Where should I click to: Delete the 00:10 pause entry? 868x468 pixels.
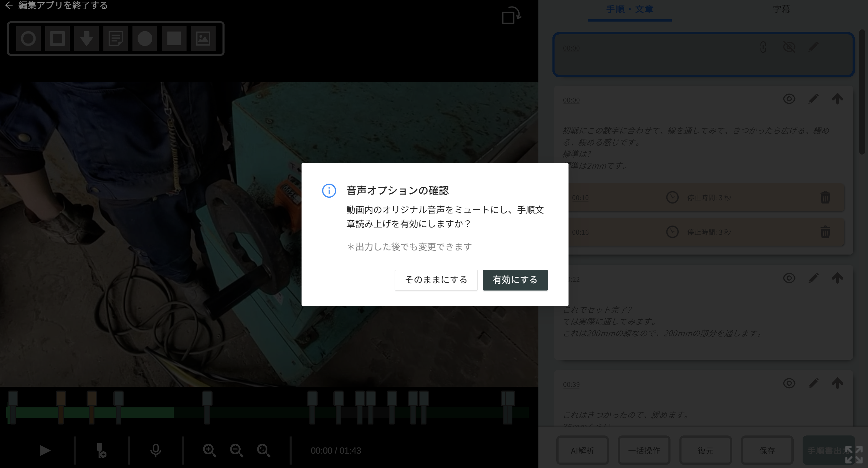[x=825, y=197]
